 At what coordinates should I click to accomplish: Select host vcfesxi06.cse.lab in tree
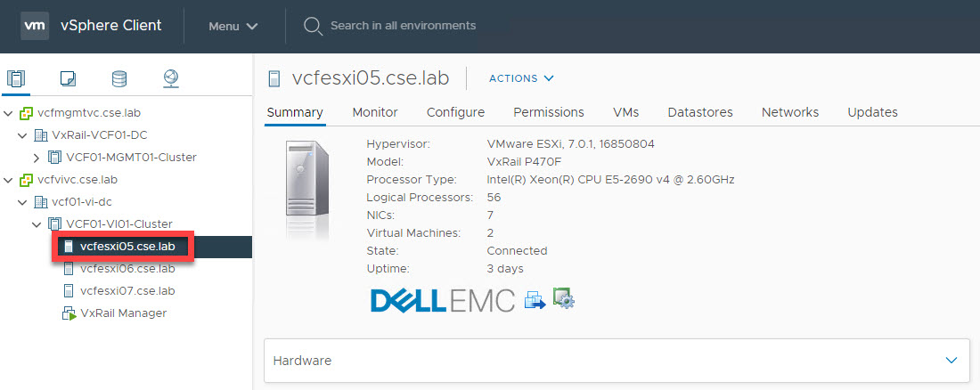click(x=127, y=268)
